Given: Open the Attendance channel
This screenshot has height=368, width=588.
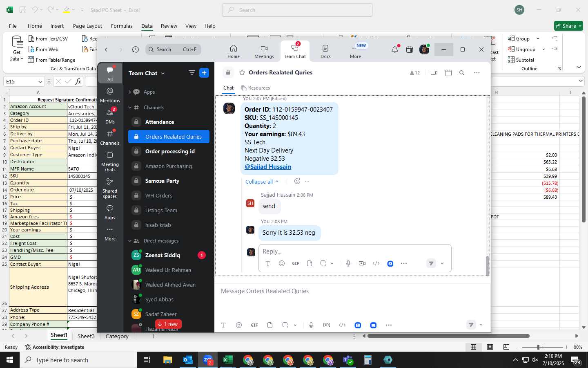Looking at the screenshot, I should click(169, 122).
